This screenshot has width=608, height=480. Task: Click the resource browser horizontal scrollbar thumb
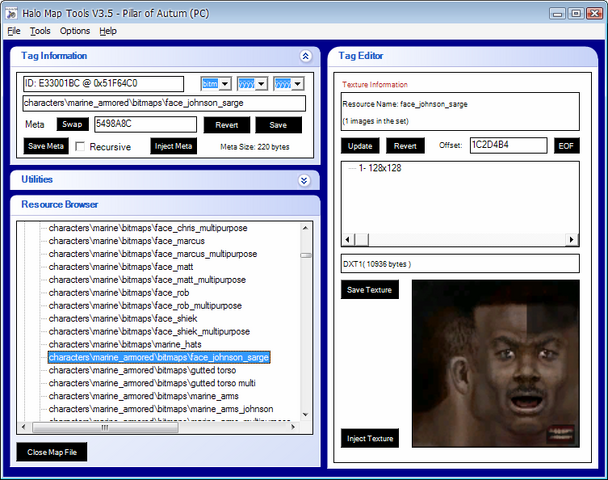pos(105,427)
